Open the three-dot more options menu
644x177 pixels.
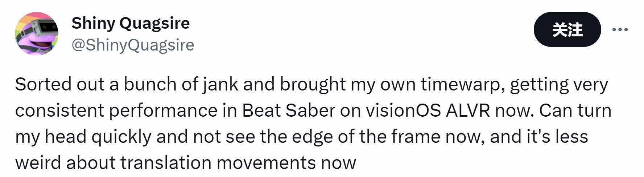pyautogui.click(x=620, y=29)
